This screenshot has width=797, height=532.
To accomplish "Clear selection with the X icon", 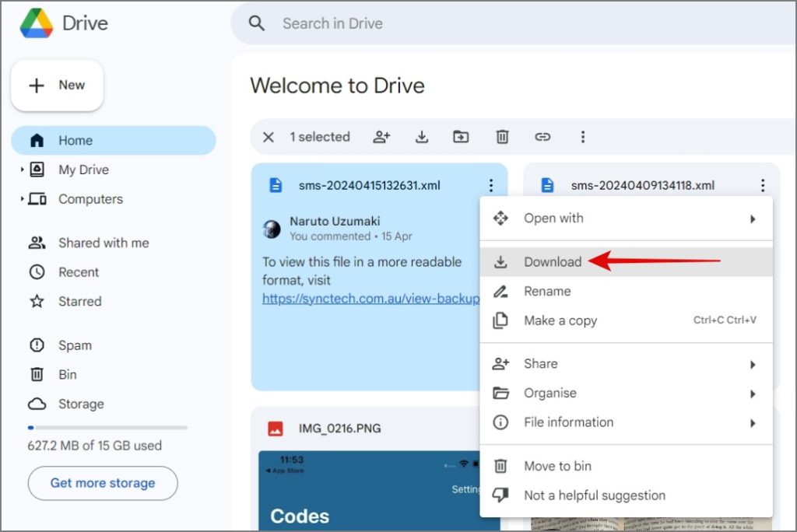I will pyautogui.click(x=269, y=137).
